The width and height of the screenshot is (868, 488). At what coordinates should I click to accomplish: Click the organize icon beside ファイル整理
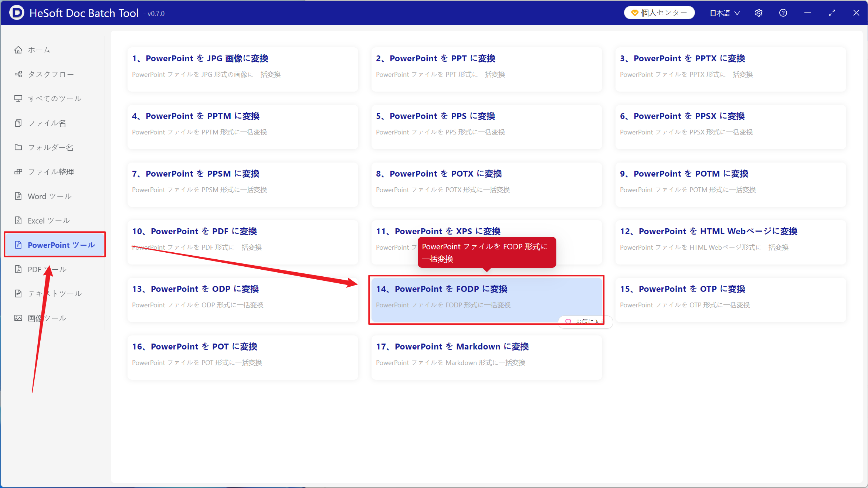click(18, 172)
